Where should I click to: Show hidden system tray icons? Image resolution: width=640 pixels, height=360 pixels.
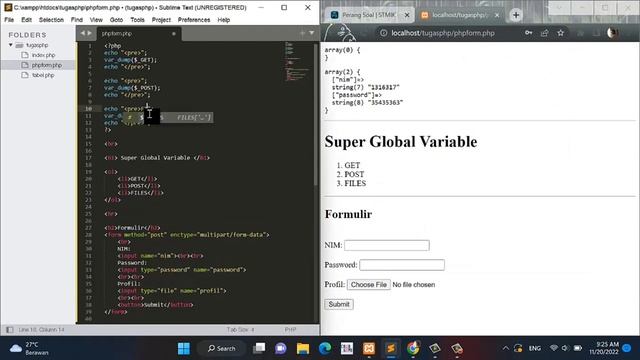(x=506, y=348)
